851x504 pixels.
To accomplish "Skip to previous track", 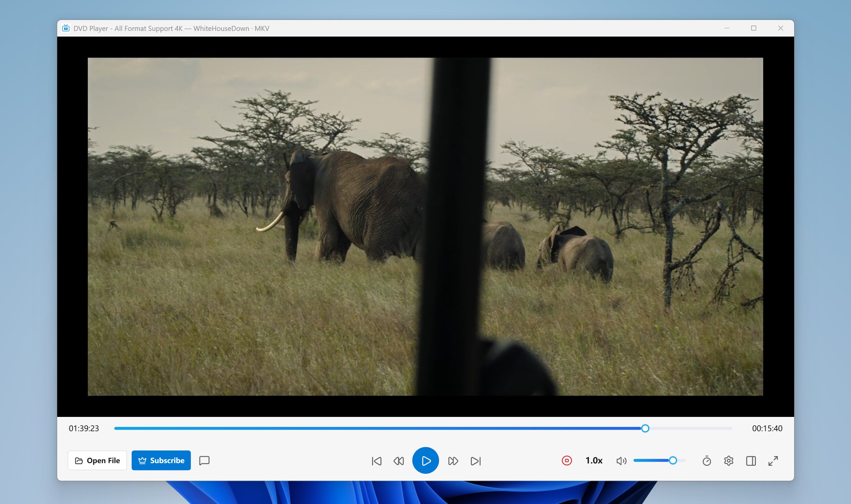I will [x=376, y=461].
